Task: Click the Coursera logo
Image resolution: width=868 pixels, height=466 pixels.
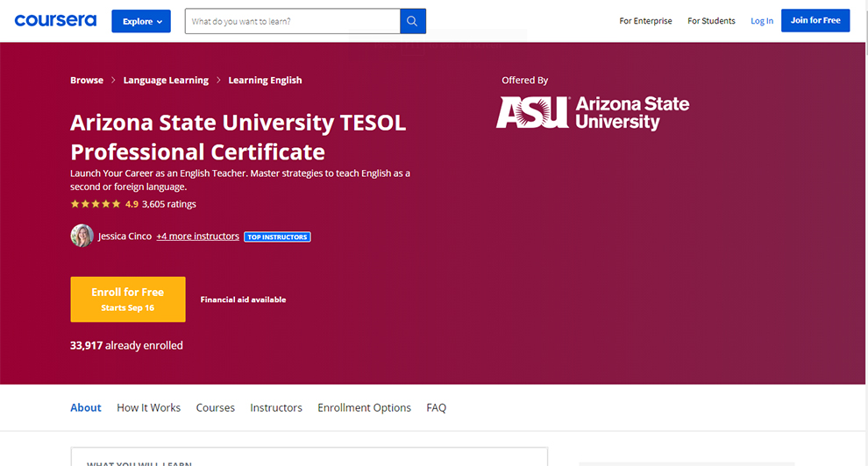Action: pos(55,20)
